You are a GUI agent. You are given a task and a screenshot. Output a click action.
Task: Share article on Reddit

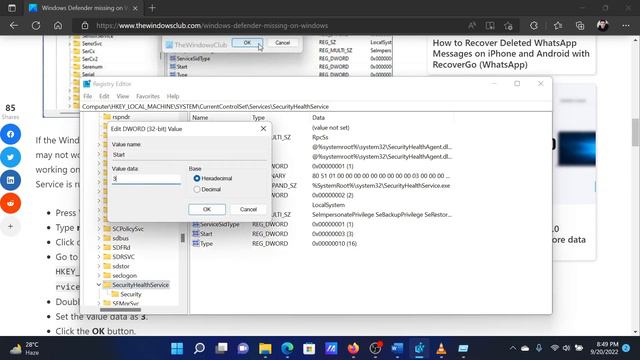10,203
